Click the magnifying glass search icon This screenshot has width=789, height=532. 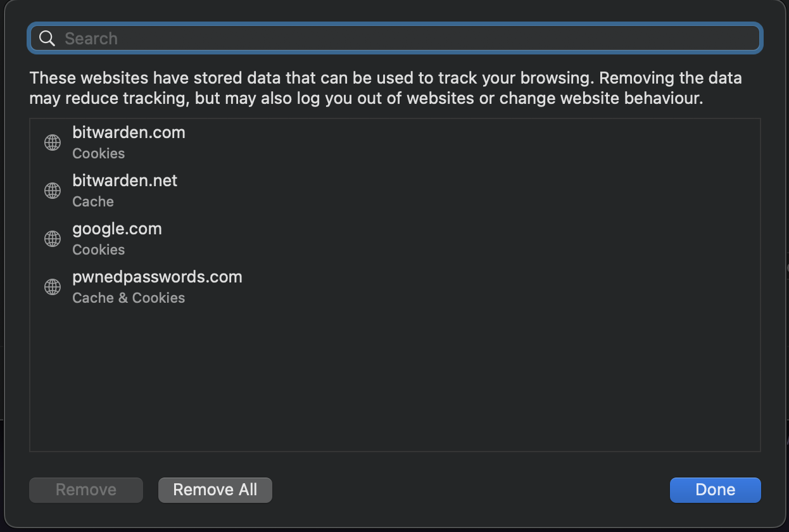(47, 39)
